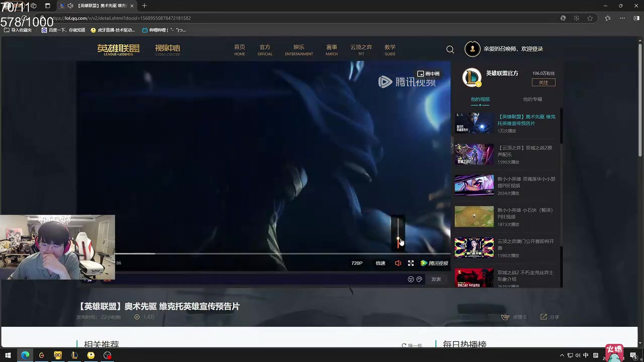Switch to 他的专辑 tab
Screen dimensions: 644x362
(x=532, y=100)
